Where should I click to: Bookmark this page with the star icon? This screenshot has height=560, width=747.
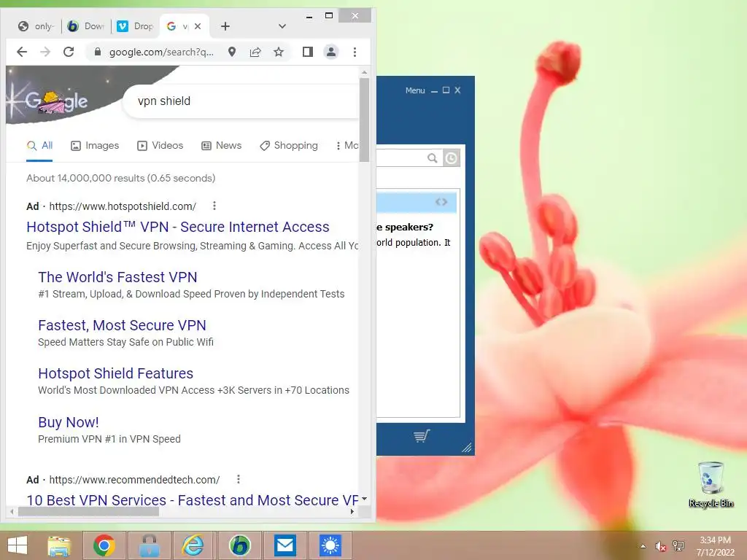tap(279, 52)
